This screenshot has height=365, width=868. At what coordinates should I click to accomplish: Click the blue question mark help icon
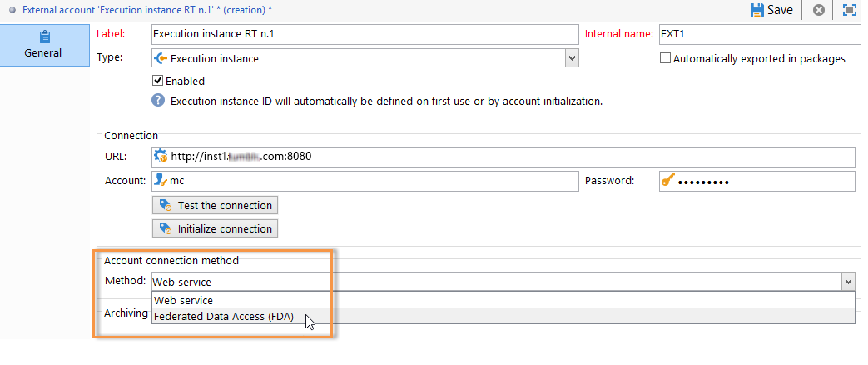tap(158, 100)
